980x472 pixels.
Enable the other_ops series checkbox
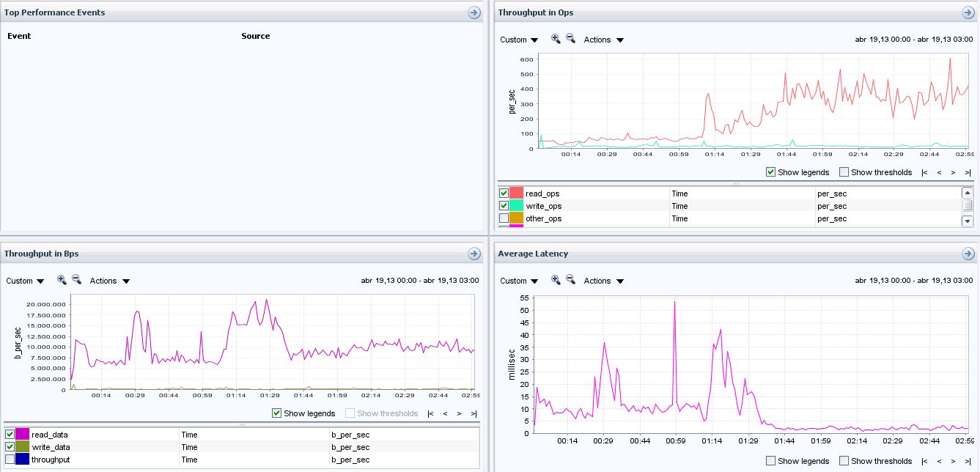pyautogui.click(x=504, y=218)
